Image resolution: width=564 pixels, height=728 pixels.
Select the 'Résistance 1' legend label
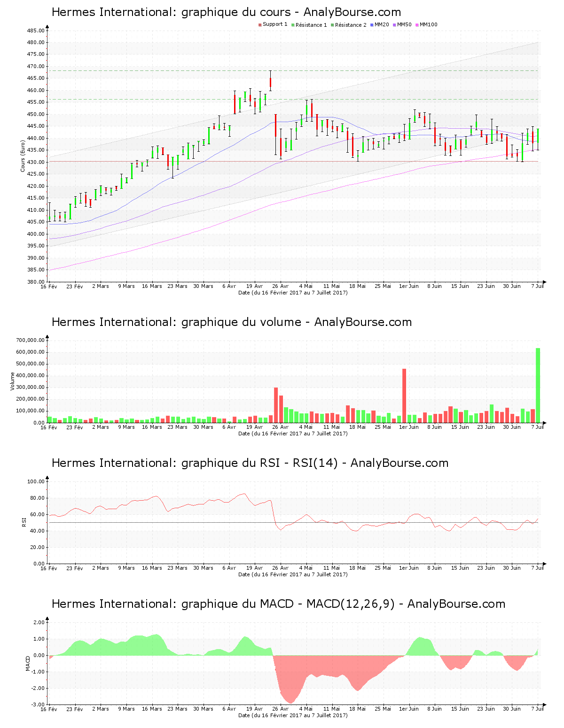coord(311,25)
